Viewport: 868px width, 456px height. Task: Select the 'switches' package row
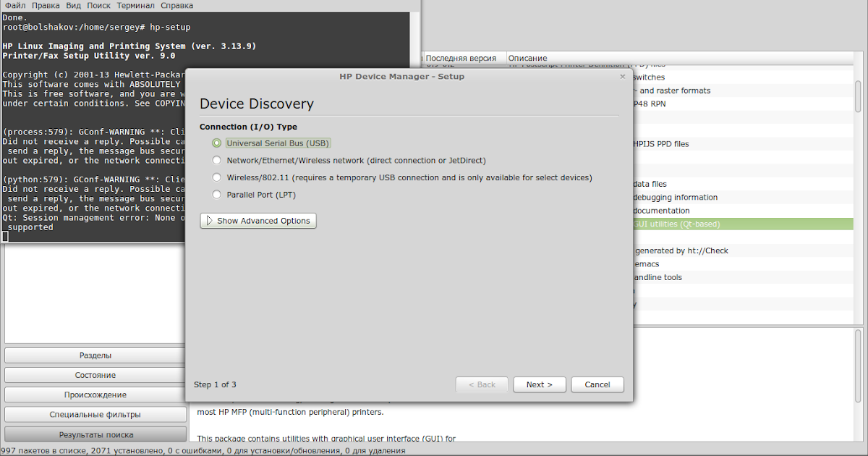743,77
